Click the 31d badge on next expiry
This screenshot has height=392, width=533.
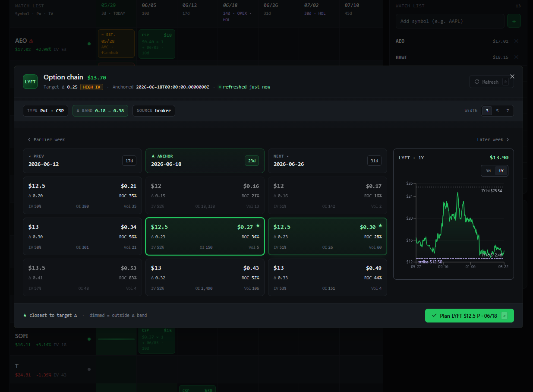374,161
